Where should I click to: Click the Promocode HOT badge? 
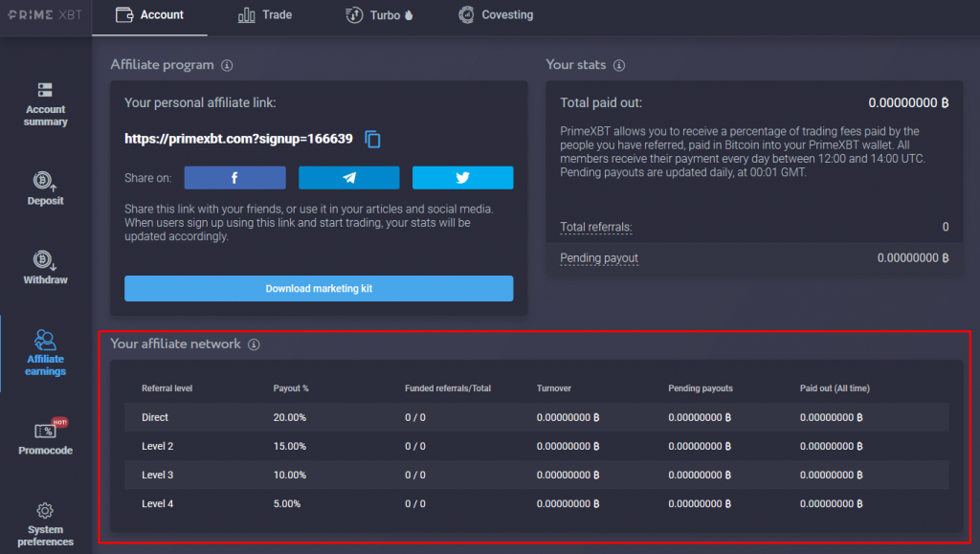pos(59,422)
